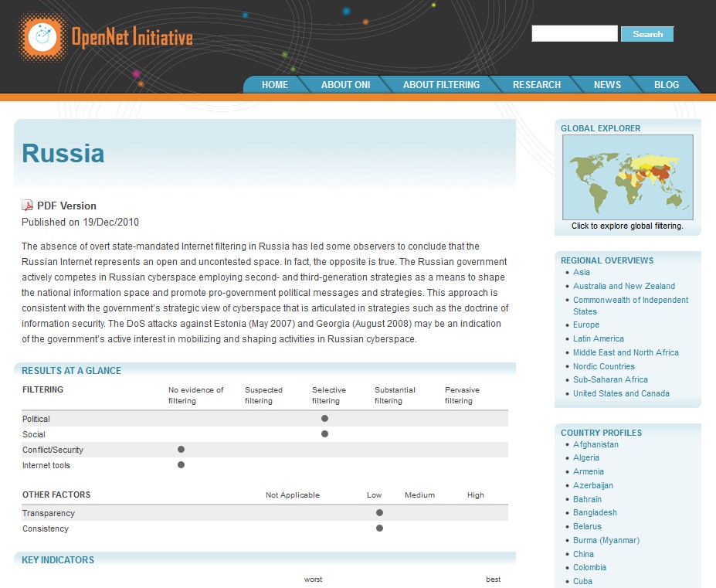Open the ABOUT FILTERING menu item

point(441,85)
